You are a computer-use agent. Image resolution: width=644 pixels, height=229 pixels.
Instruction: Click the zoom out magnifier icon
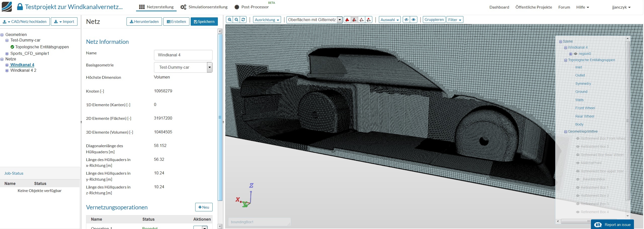(x=236, y=20)
